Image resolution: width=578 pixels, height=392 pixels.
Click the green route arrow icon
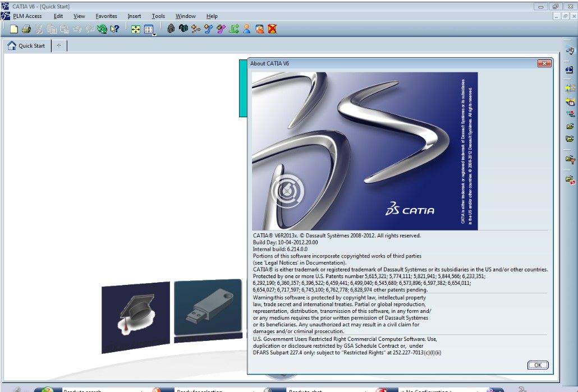click(x=233, y=29)
